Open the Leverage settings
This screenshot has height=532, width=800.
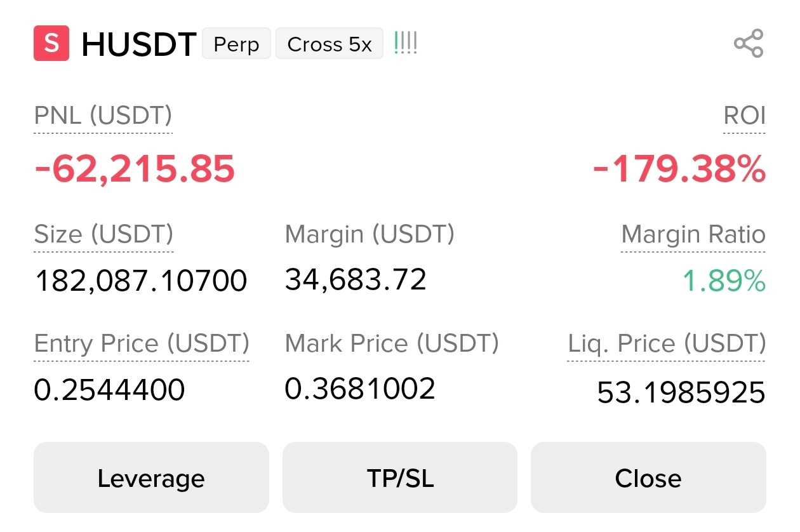(151, 477)
